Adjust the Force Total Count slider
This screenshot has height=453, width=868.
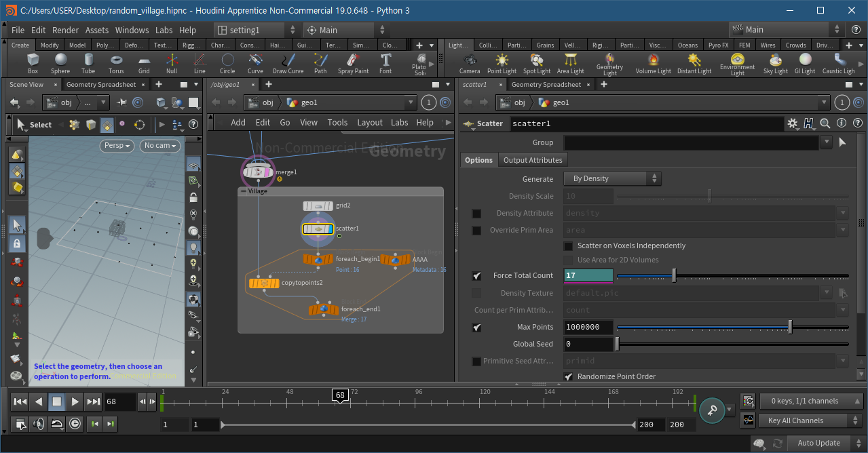(x=733, y=276)
